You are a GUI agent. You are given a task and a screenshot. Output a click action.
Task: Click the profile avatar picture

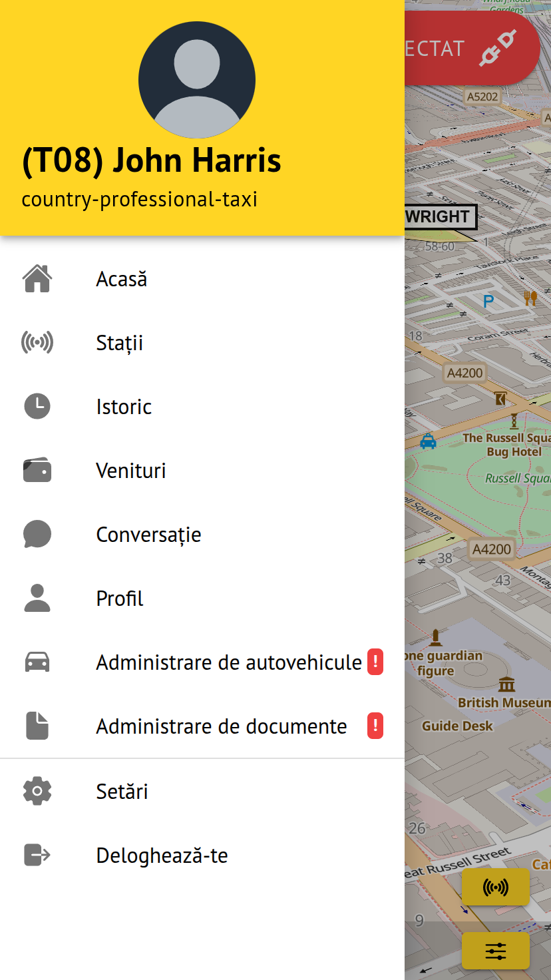[x=197, y=80]
